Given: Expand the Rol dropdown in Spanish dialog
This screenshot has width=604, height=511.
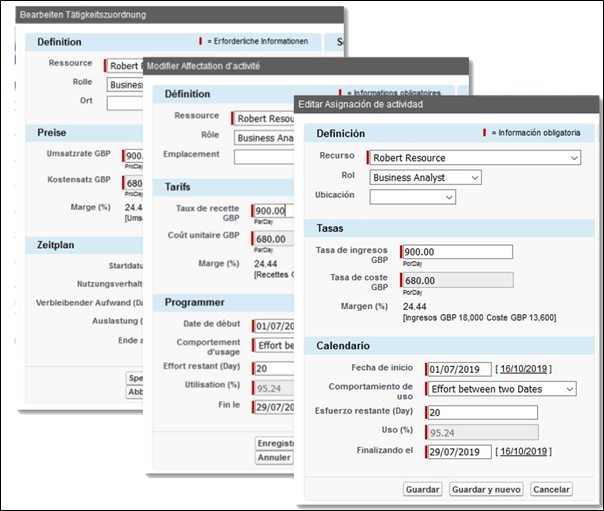Looking at the screenshot, I should click(424, 178).
